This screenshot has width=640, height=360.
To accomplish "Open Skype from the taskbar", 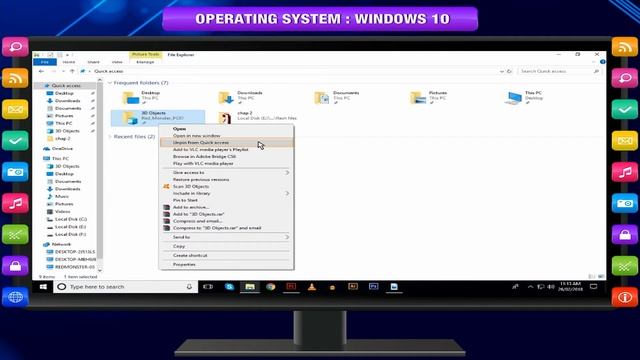I will click(x=229, y=287).
